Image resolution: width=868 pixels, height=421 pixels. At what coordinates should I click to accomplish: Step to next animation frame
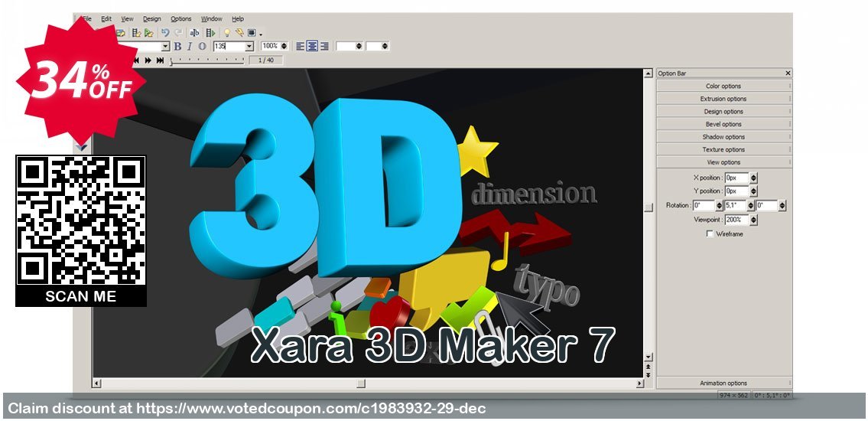coord(148,60)
